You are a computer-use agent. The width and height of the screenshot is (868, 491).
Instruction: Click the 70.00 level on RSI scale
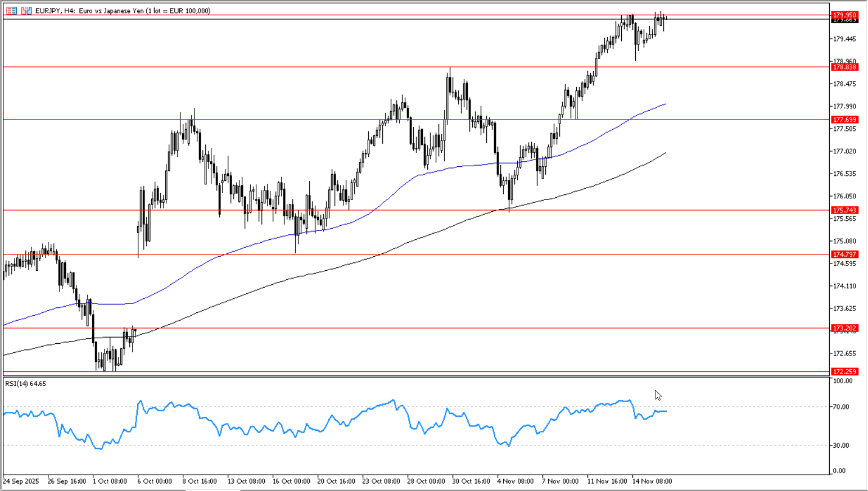pyautogui.click(x=841, y=407)
